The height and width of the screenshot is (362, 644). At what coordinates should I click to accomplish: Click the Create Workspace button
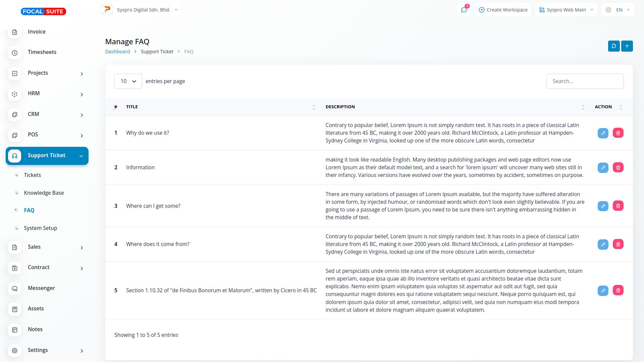coord(503,10)
